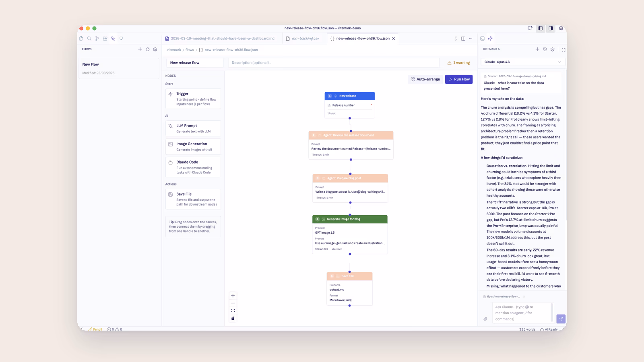The width and height of the screenshot is (644, 362).
Task: Open Ritemark AI settings gear
Action: [553, 49]
